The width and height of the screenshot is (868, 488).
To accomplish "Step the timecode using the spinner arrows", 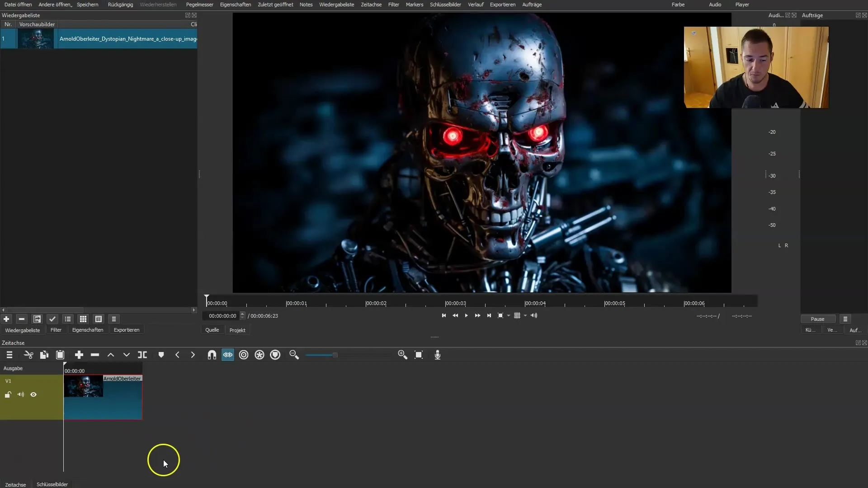I will [x=243, y=316].
